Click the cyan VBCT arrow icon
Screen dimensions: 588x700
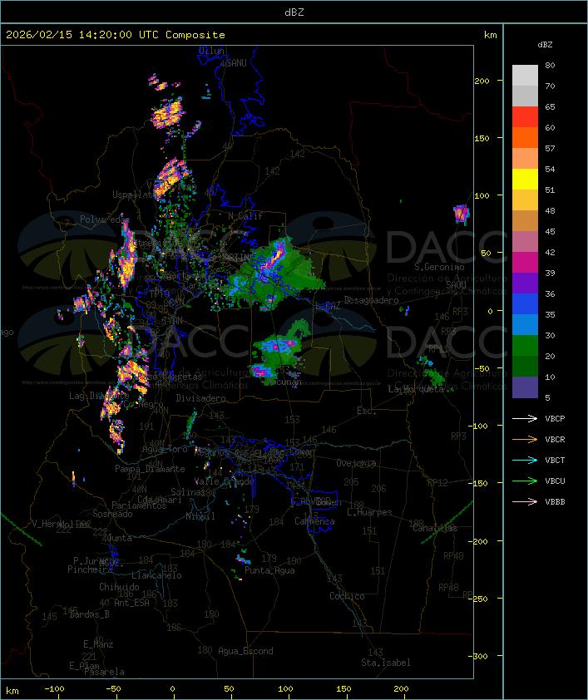[x=525, y=461]
